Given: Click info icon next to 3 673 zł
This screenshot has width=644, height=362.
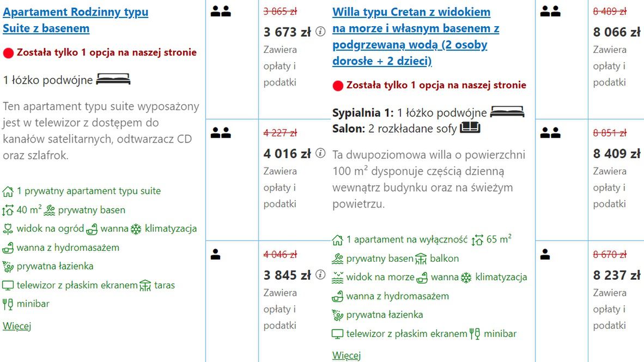Looking at the screenshot, I should (x=320, y=32).
